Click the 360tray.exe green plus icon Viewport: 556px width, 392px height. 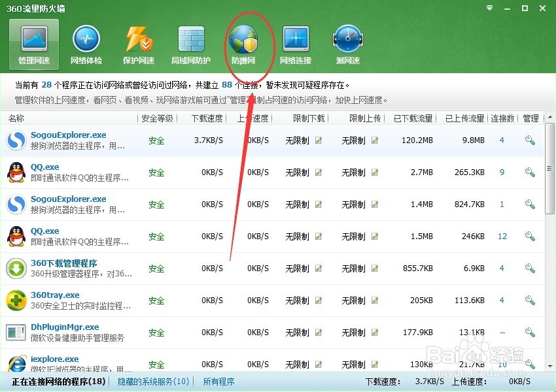coord(16,301)
